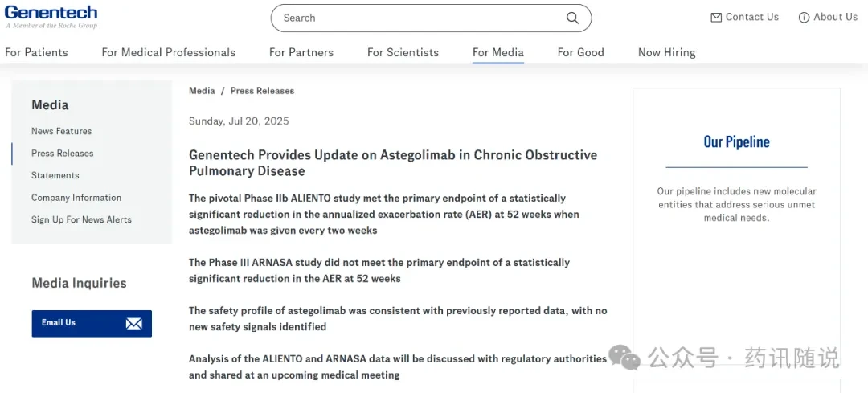Screen dimensions: 868x393
Task: Open the Statements sidebar link
Action: click(x=55, y=175)
